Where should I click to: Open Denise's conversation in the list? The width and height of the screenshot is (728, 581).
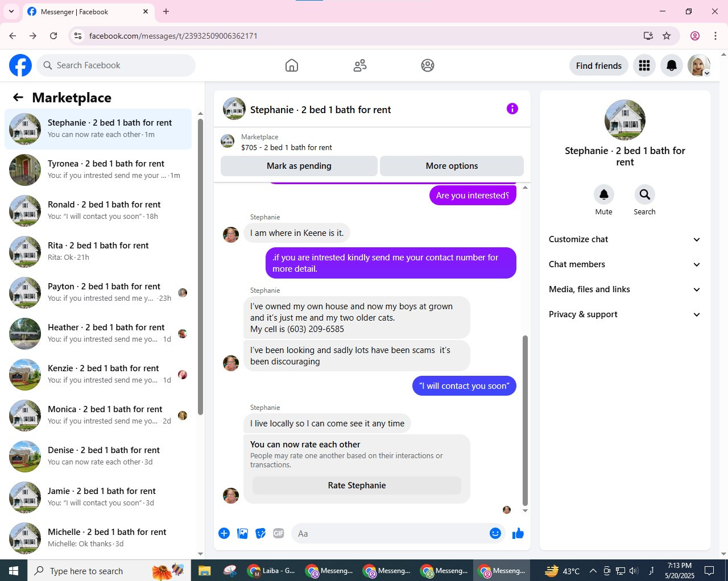(98, 456)
